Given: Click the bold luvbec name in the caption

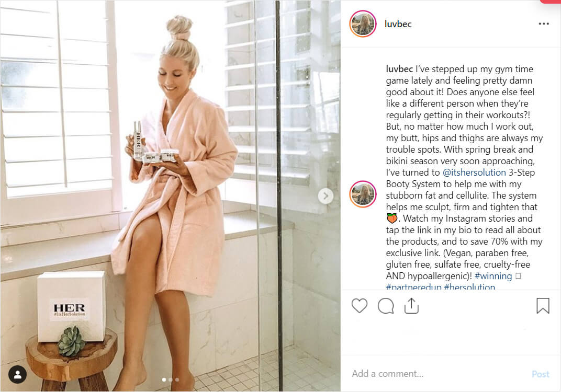Looking at the screenshot, I should click(399, 69).
